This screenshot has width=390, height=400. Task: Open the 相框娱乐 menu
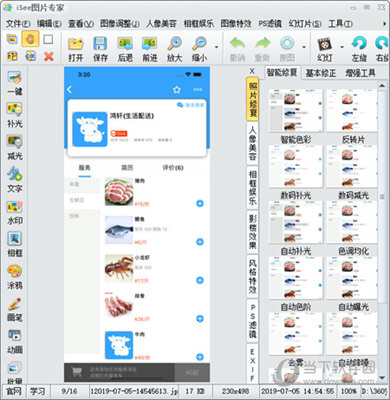[x=199, y=24]
